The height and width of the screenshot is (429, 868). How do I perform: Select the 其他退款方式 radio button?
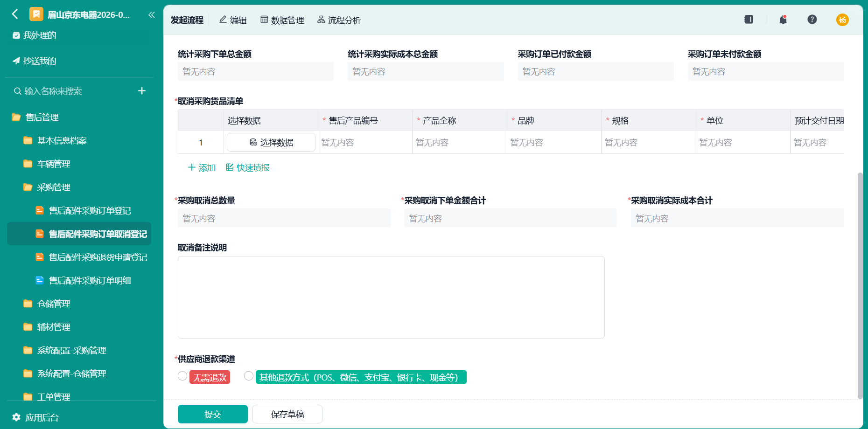pos(249,376)
